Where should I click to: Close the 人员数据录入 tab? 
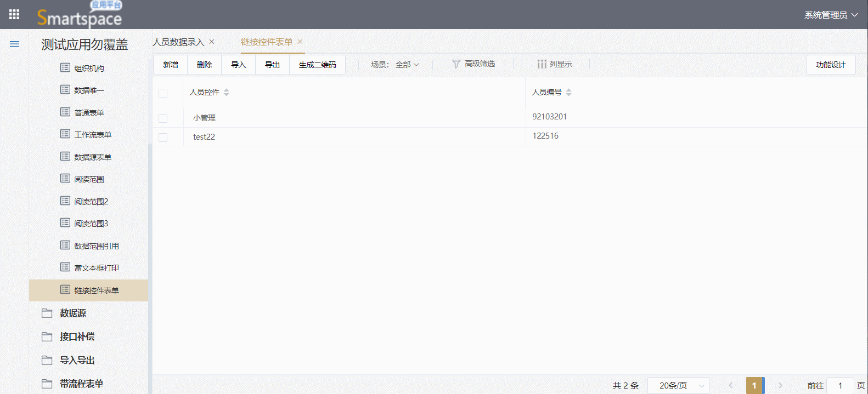click(x=212, y=42)
